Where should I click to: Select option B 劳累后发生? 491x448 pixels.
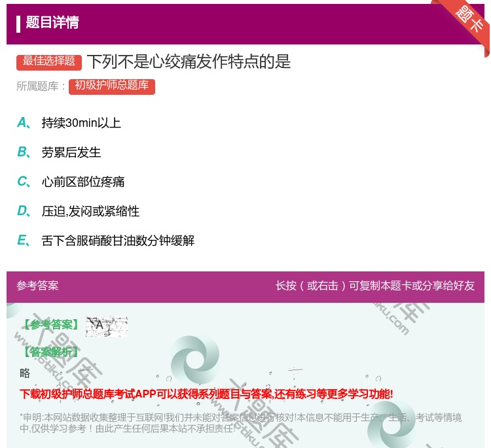click(59, 152)
